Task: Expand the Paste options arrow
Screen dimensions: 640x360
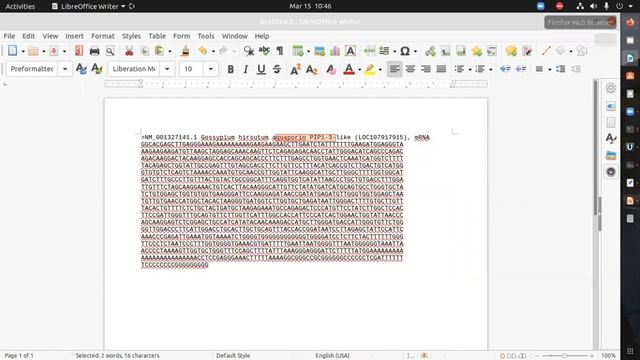Action: click(x=170, y=51)
